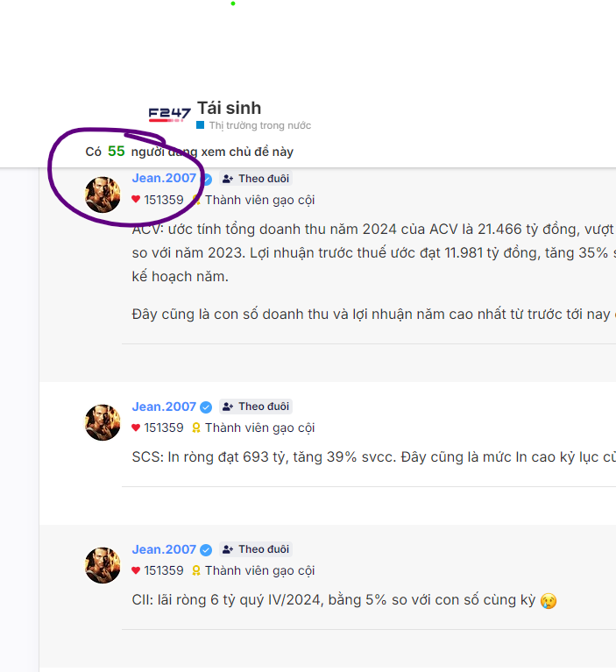Click Jean.2007's avatar in the SCS post
This screenshot has width=616, height=672.
tap(103, 422)
